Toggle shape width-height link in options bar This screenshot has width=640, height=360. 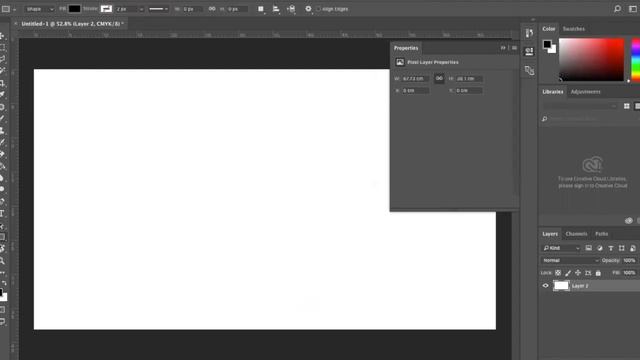212,9
